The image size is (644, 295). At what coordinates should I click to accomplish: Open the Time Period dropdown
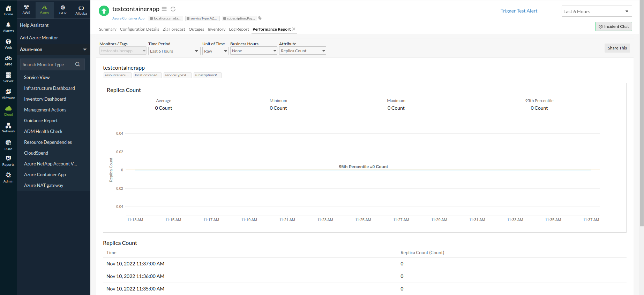point(174,51)
